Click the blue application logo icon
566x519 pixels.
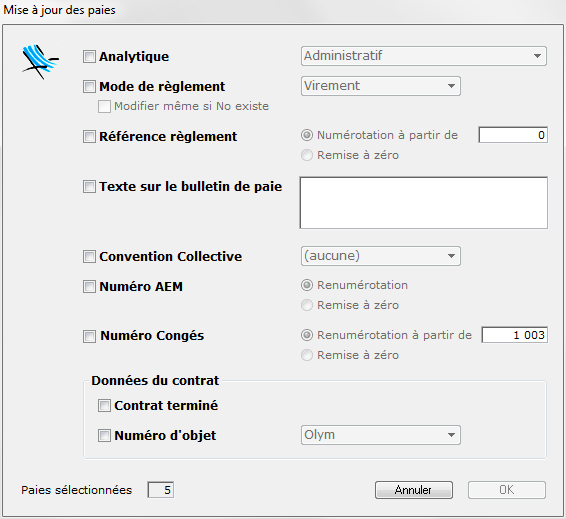tap(40, 62)
